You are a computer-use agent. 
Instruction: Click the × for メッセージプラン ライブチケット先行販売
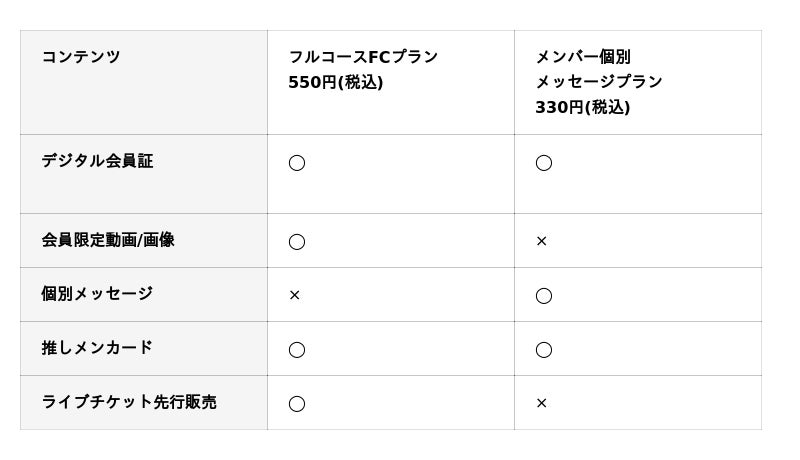pos(541,403)
